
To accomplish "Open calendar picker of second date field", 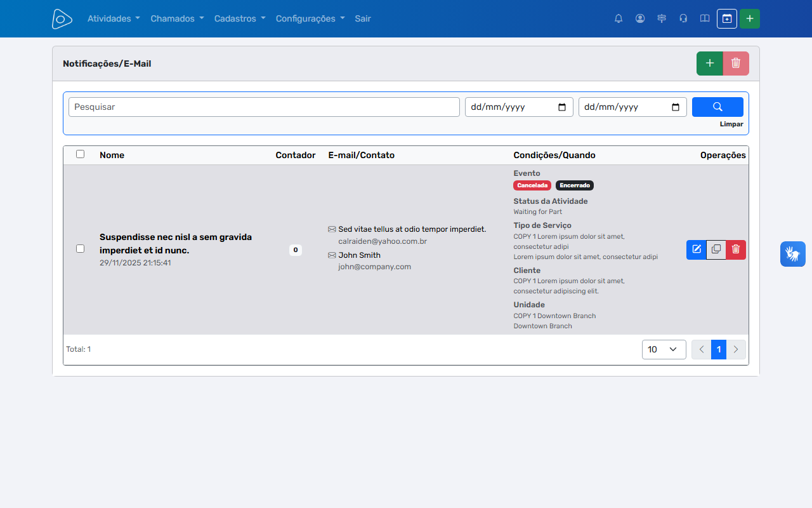I will [676, 107].
